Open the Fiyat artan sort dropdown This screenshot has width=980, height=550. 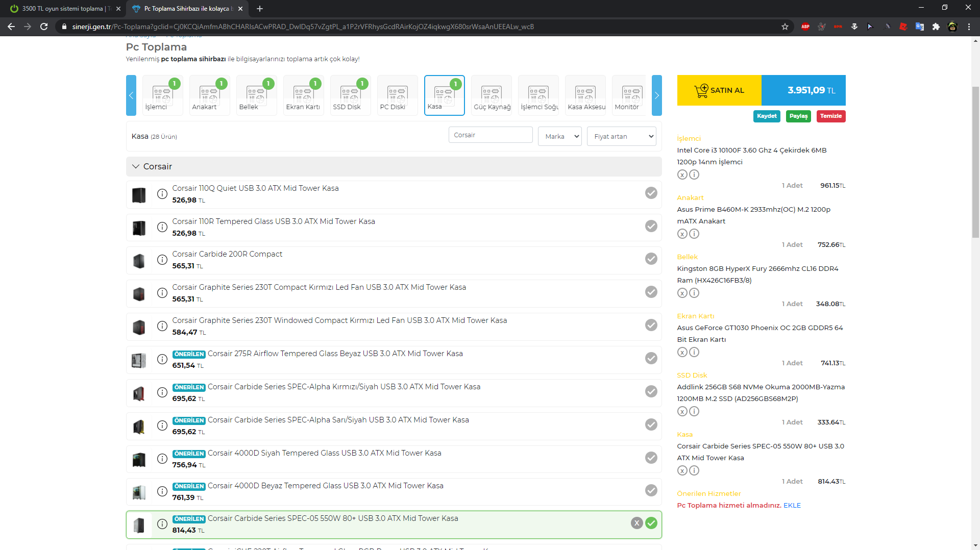pyautogui.click(x=622, y=136)
